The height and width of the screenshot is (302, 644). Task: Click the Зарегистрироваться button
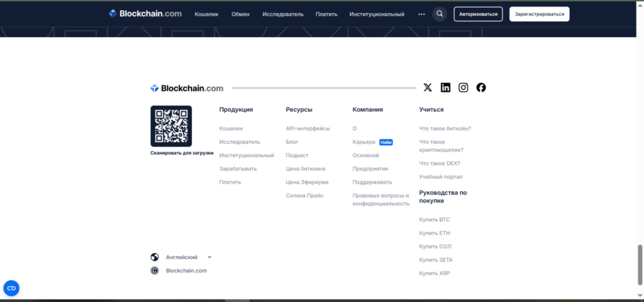click(539, 14)
